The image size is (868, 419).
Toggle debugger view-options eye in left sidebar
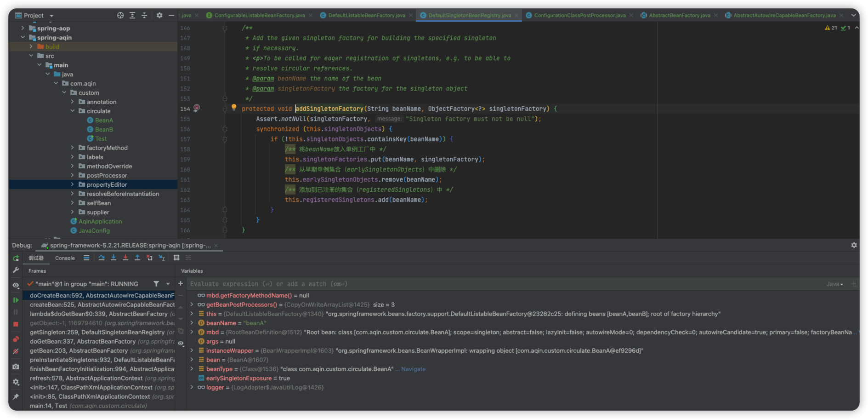[x=16, y=285]
